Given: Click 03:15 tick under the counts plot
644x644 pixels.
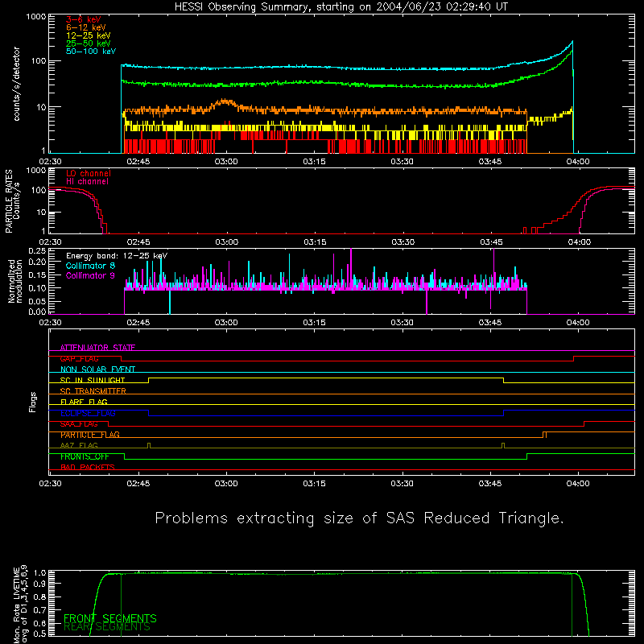Looking at the screenshot, I should point(314,162).
